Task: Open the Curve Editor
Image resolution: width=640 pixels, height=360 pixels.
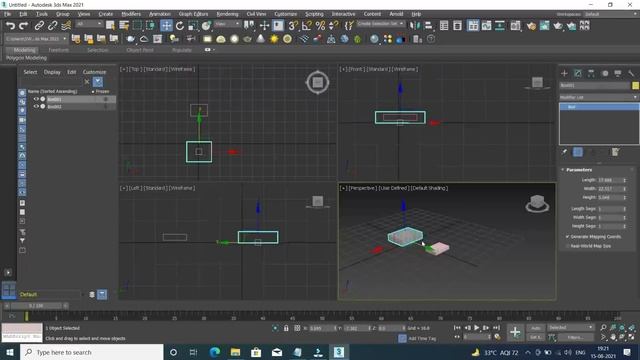Action: pos(487,26)
